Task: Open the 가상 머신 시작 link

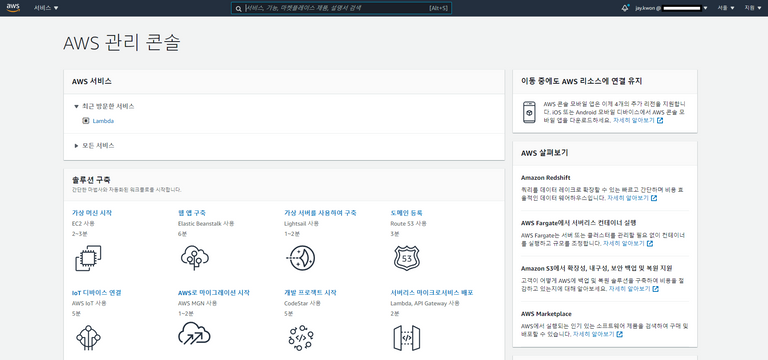Action: [x=92, y=213]
